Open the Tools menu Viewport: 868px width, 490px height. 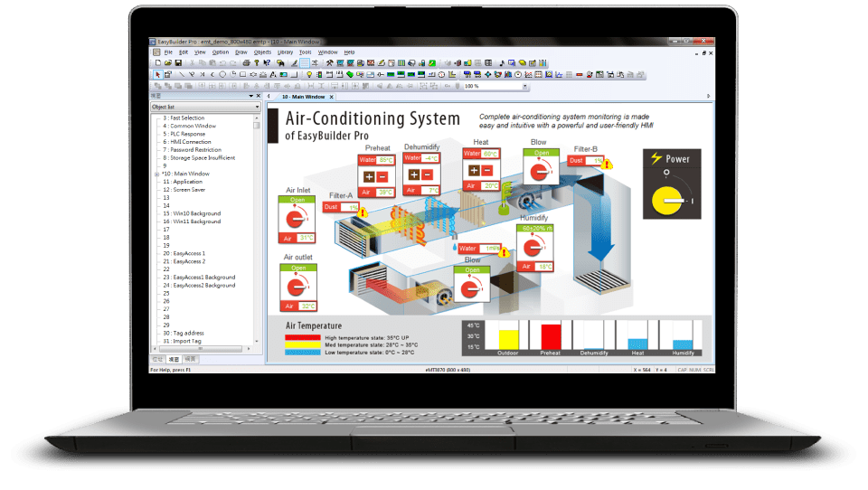pos(305,52)
